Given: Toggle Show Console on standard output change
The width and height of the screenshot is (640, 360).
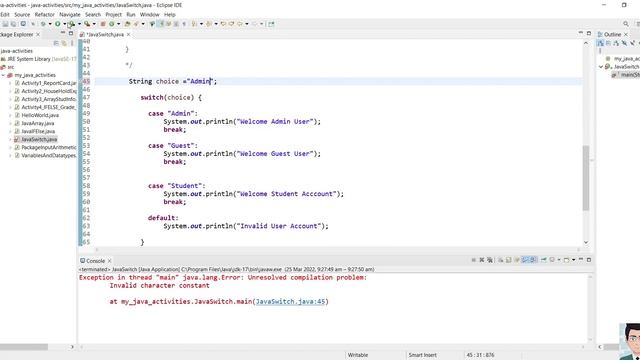Looking at the screenshot, I should (x=525, y=260).
